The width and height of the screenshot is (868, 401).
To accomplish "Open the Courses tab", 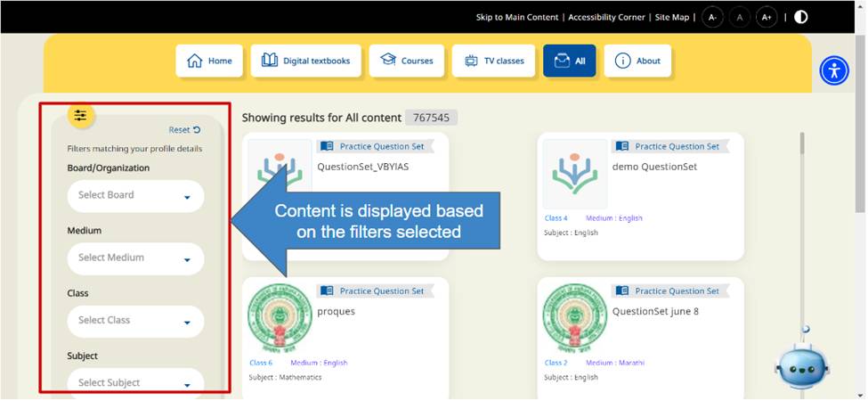I will pyautogui.click(x=406, y=61).
